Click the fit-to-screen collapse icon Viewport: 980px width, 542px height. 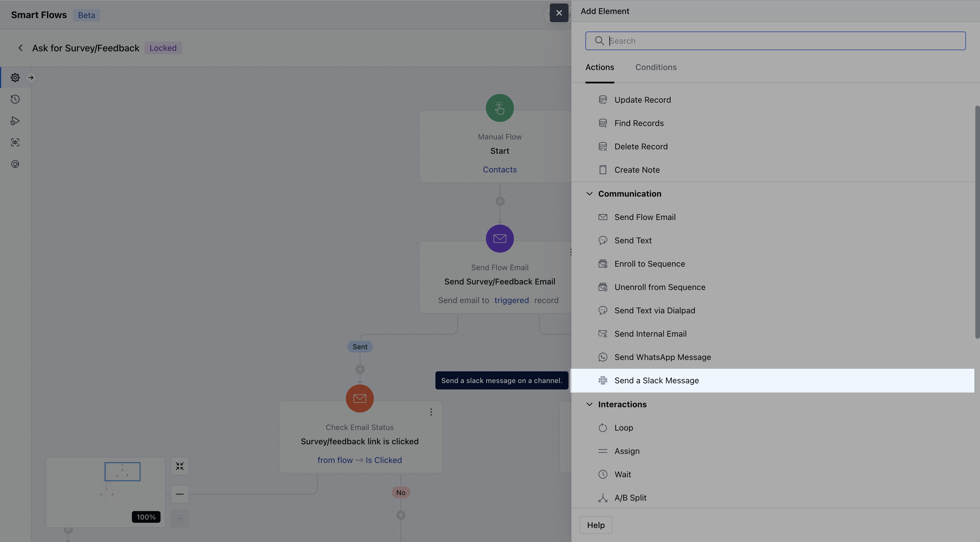pos(179,466)
